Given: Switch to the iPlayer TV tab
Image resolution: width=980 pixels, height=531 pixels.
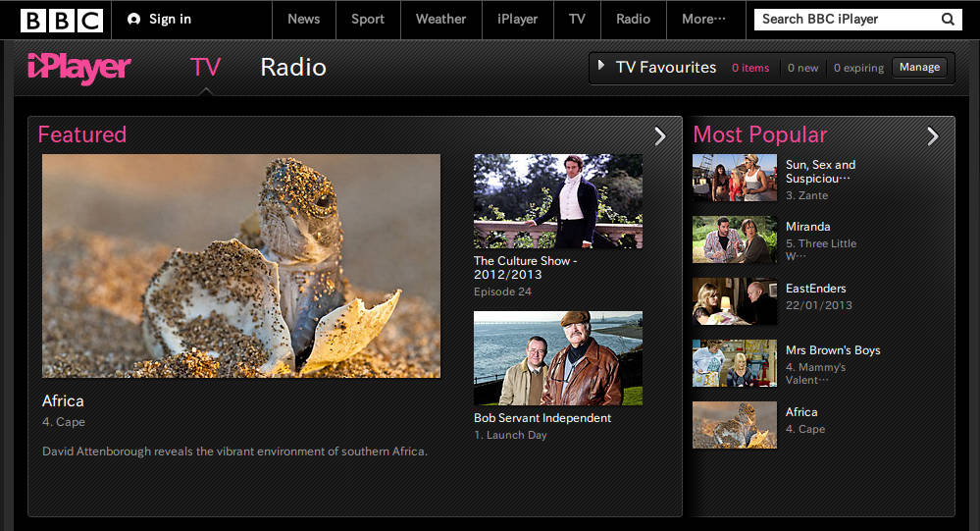Looking at the screenshot, I should pyautogui.click(x=206, y=67).
